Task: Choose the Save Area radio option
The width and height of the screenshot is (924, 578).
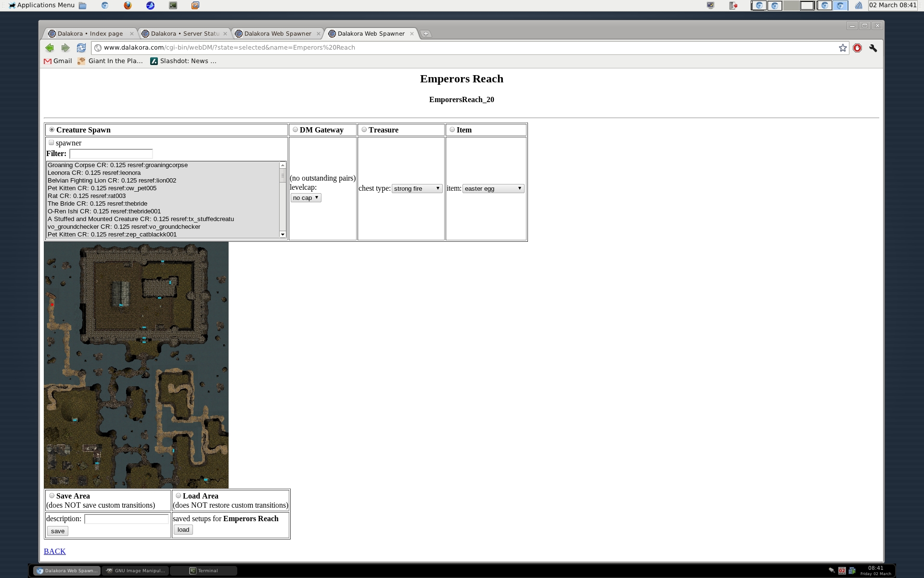Action: pyautogui.click(x=52, y=496)
